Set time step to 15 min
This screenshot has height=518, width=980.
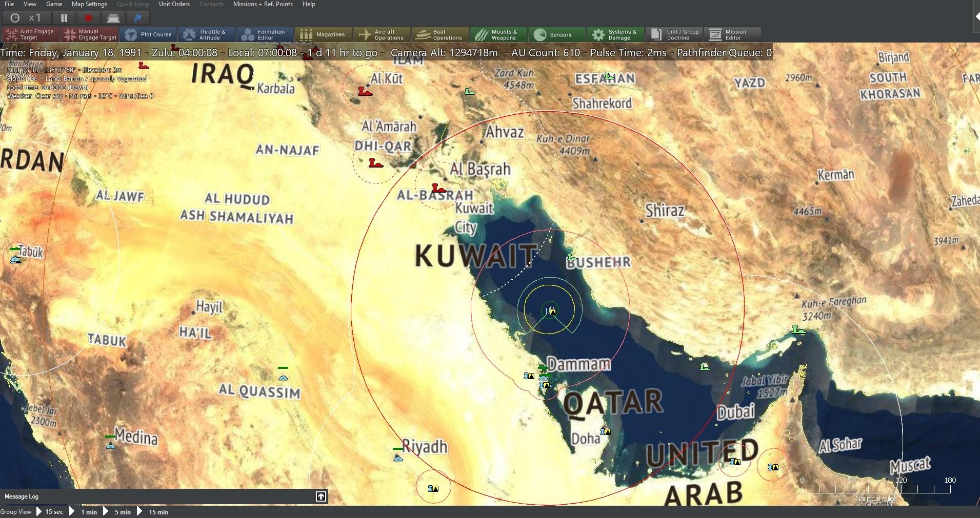pyautogui.click(x=158, y=512)
